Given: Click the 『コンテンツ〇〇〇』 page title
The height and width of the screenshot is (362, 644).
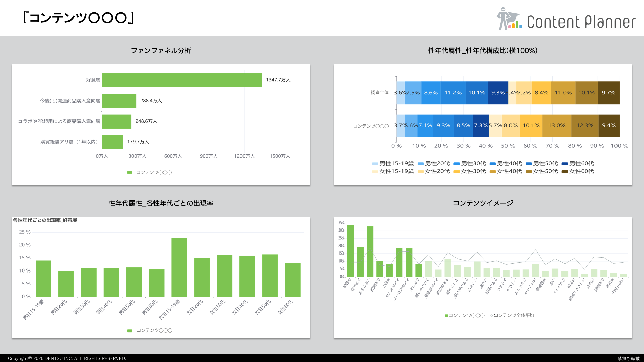Looking at the screenshot, I should [x=78, y=18].
